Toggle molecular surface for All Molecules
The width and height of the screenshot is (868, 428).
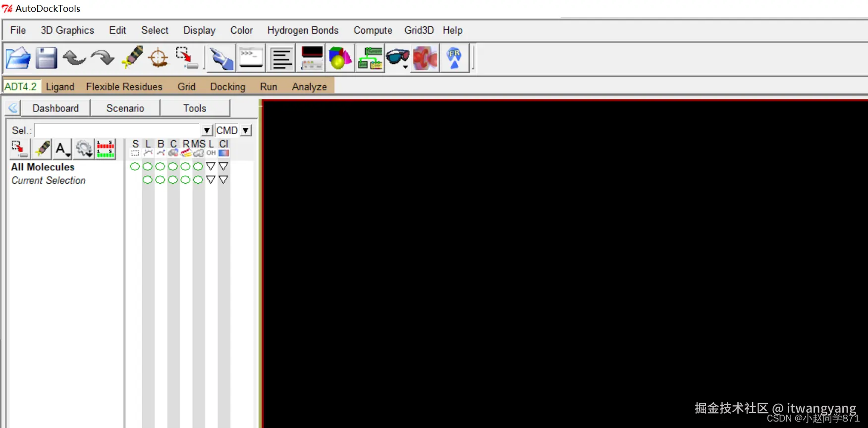[x=198, y=166]
